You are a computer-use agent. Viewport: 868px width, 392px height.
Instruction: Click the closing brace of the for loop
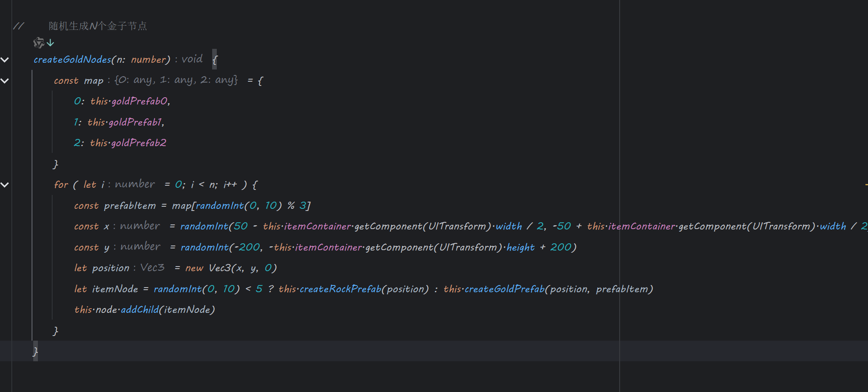(56, 331)
